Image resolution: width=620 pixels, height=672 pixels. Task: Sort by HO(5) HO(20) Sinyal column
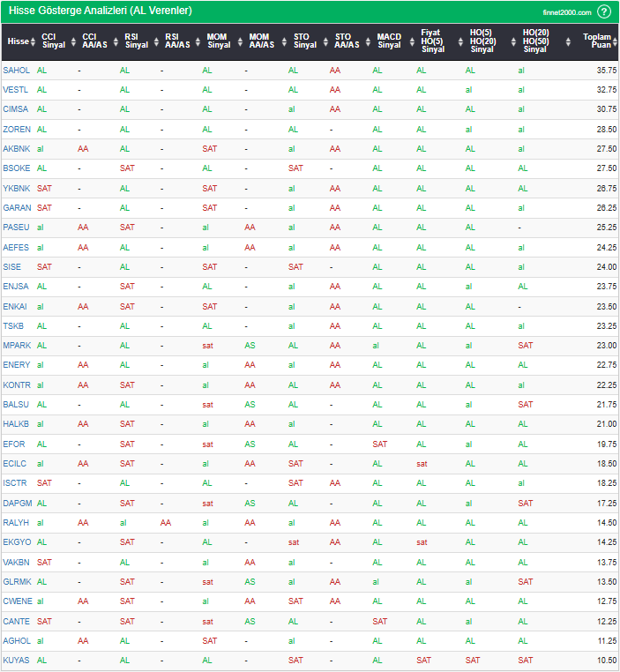pos(482,41)
